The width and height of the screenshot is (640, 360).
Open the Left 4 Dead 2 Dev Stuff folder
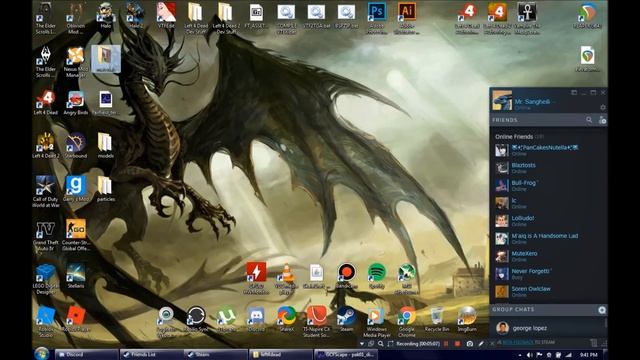pos(226,18)
